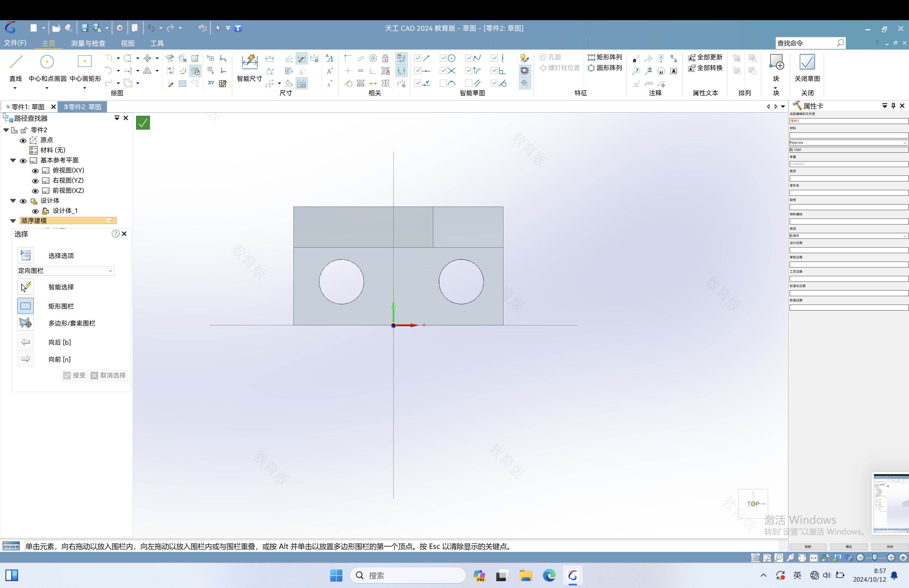Viewport: 909px width, 588px height.
Task: Open dropdown arrow under 直线 tool
Action: click(x=15, y=88)
